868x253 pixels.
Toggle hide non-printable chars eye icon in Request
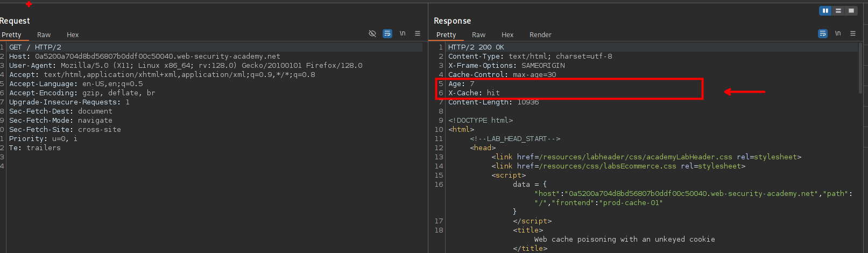click(x=372, y=33)
